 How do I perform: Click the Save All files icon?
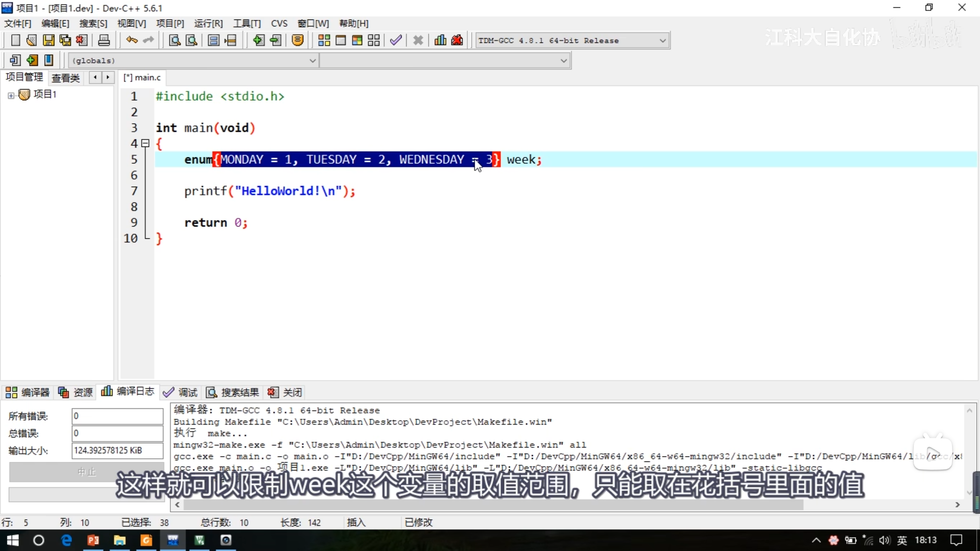pos(65,40)
